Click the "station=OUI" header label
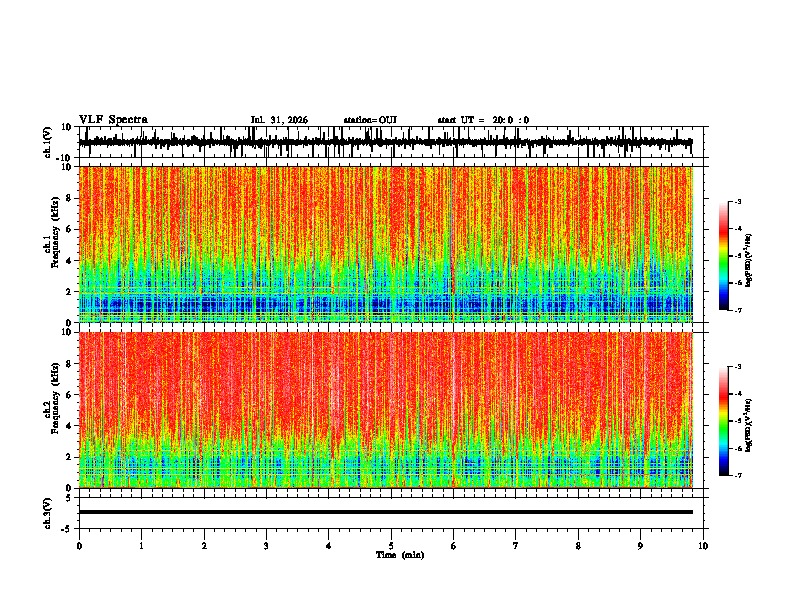 pyautogui.click(x=370, y=120)
